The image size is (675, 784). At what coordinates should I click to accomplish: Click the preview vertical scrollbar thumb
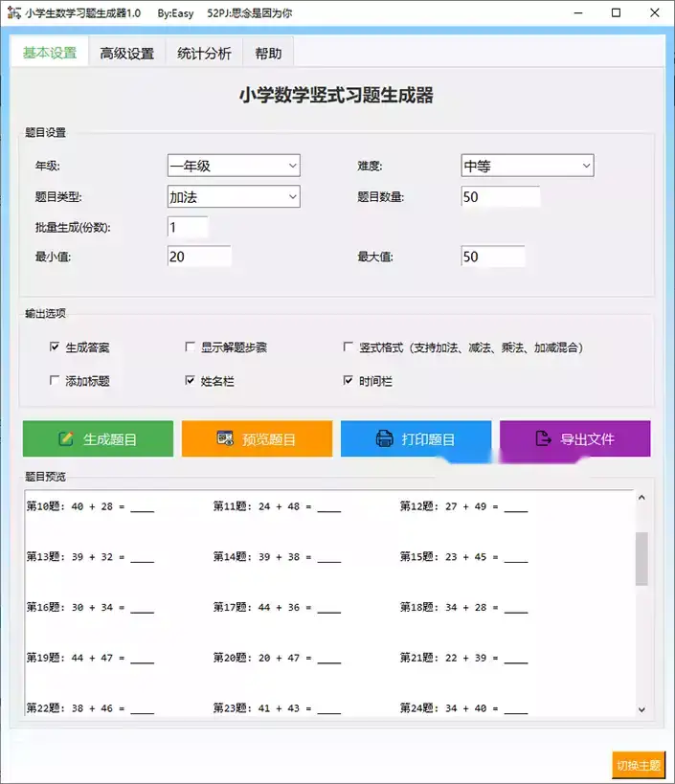tap(641, 558)
